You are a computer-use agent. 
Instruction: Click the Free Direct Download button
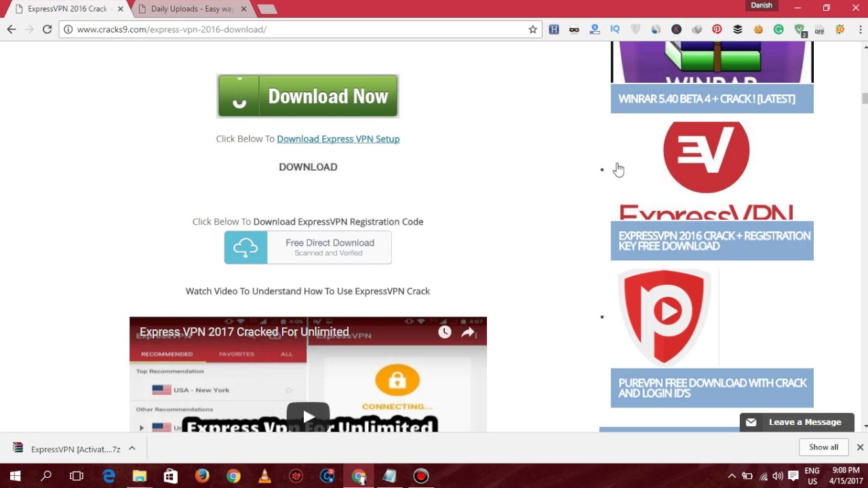click(308, 247)
